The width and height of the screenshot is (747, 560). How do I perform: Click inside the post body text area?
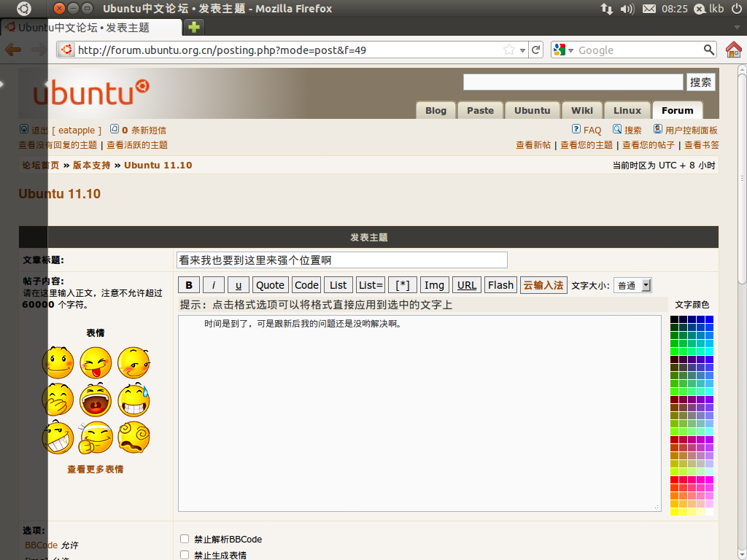tap(419, 413)
